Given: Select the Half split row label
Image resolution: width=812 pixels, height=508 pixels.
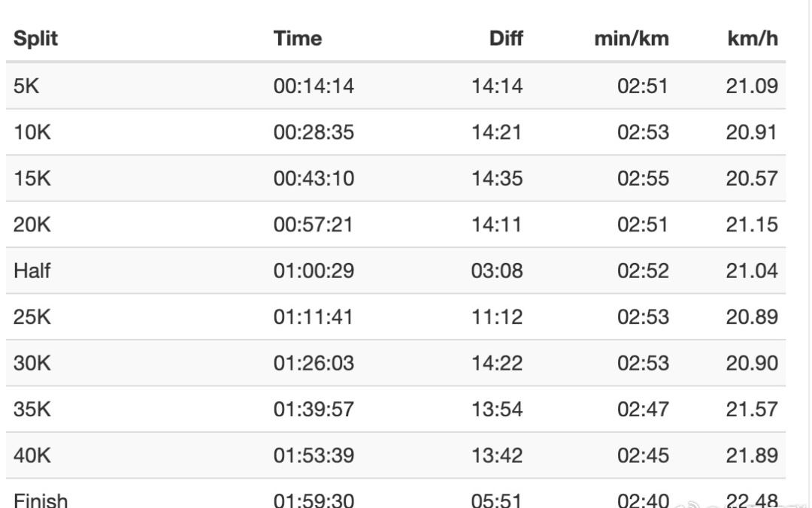Looking at the screenshot, I should (x=32, y=271).
